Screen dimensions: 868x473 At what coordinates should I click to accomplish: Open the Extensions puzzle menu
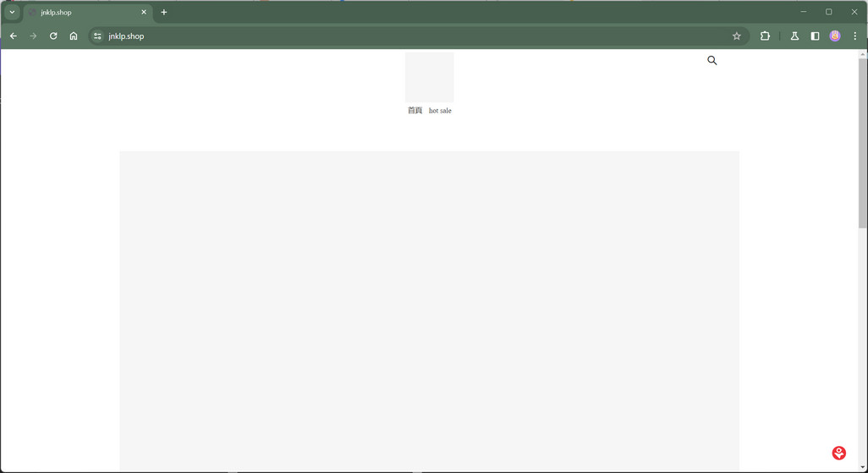coord(765,36)
